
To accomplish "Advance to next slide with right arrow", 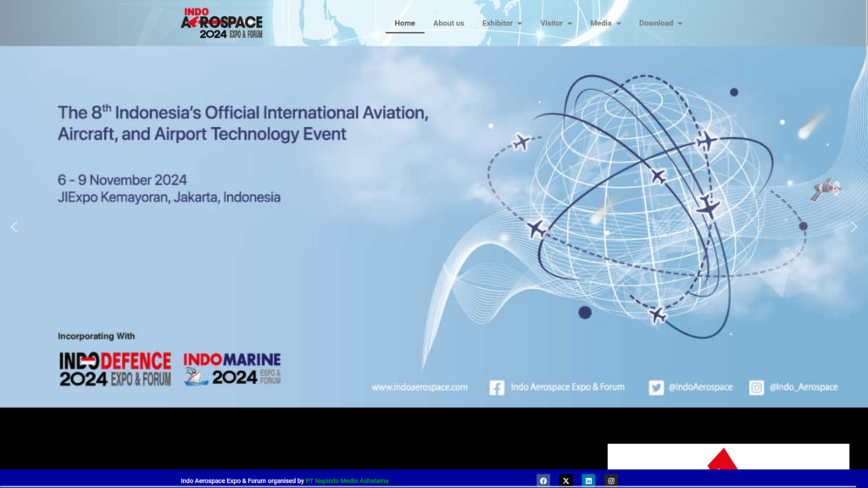I will (854, 227).
